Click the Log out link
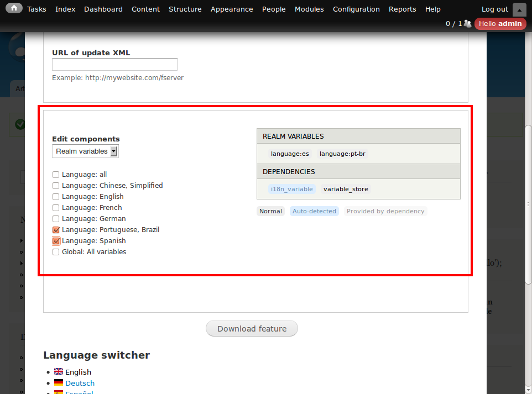Viewport: 532px width, 394px height. click(x=494, y=9)
